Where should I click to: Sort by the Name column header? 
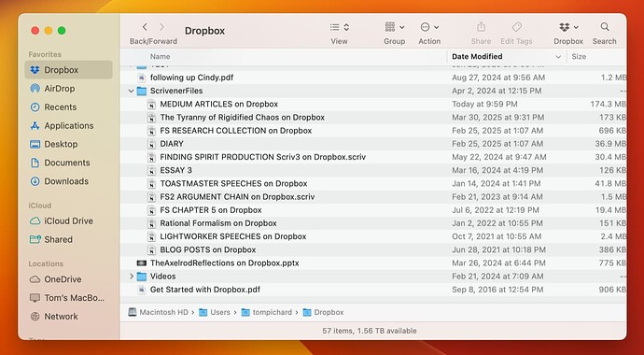[x=160, y=57]
